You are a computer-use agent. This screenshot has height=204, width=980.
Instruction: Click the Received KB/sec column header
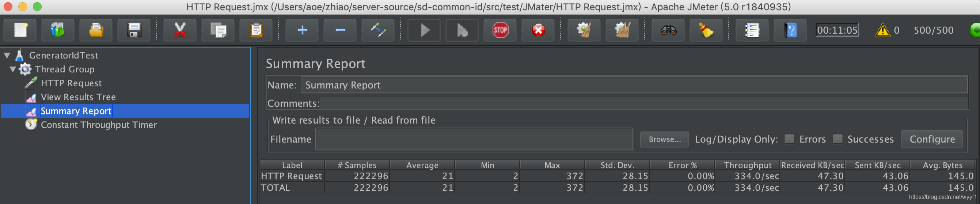pos(813,165)
